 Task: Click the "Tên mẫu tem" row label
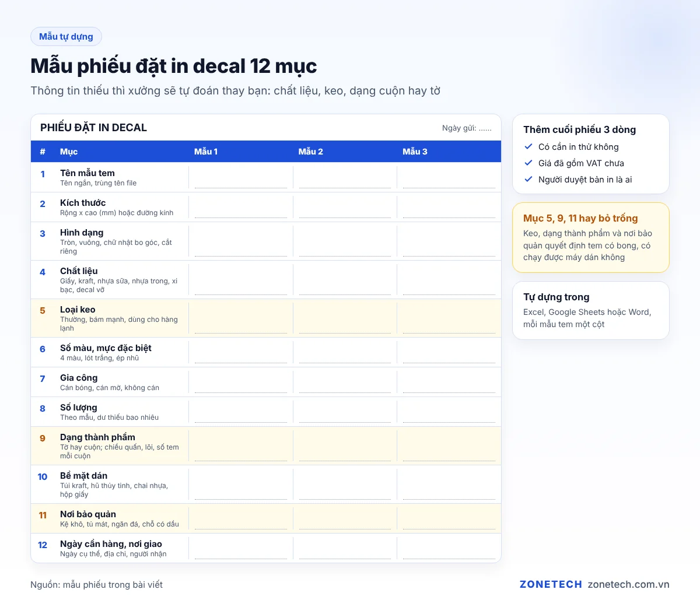(x=87, y=173)
